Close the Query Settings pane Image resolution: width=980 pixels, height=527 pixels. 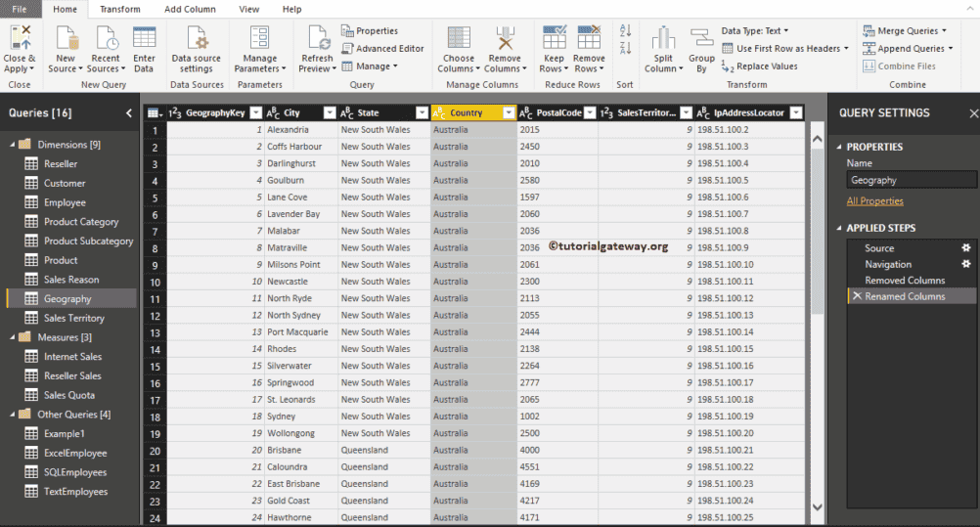[x=974, y=113]
